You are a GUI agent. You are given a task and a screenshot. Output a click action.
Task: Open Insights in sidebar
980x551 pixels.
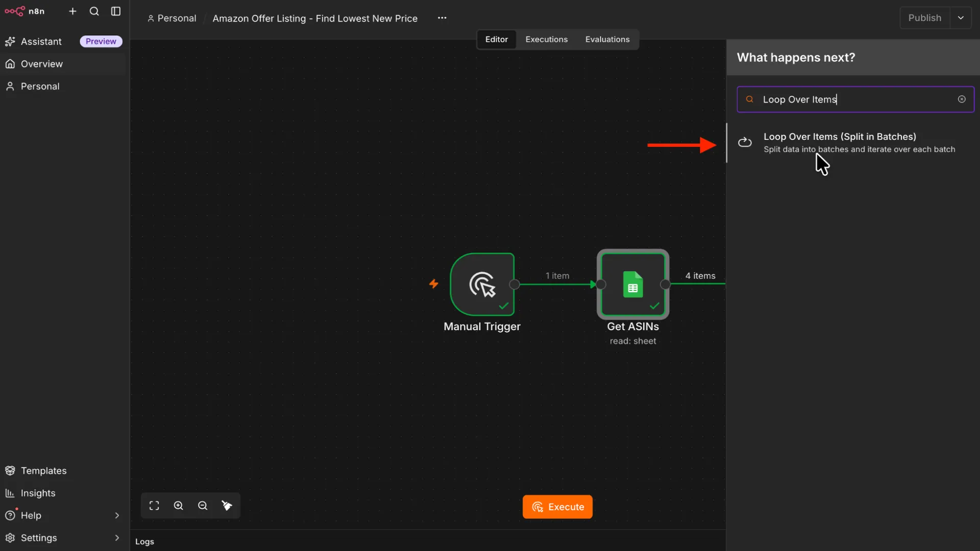(63, 493)
